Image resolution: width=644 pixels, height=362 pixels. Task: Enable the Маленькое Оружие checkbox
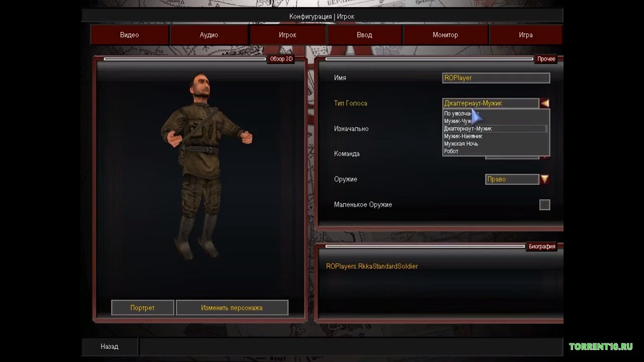coord(544,205)
